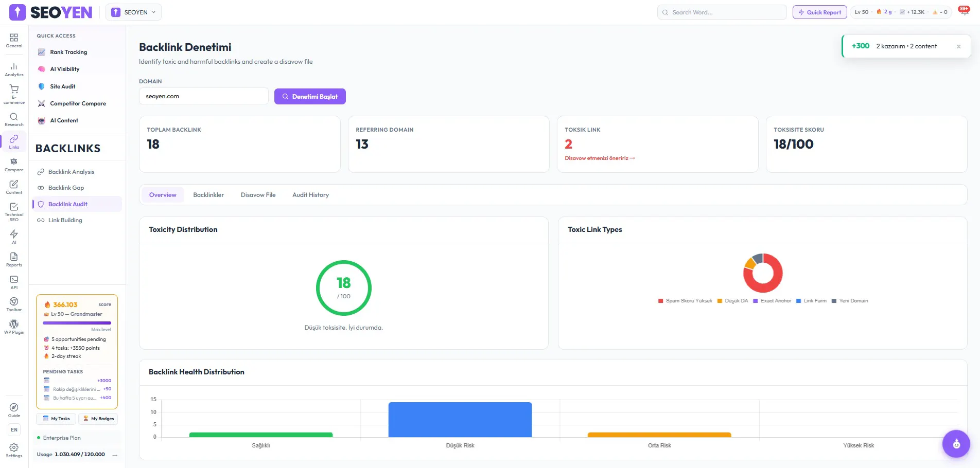Open the Analytics section icon
The image size is (980, 468).
[14, 69]
